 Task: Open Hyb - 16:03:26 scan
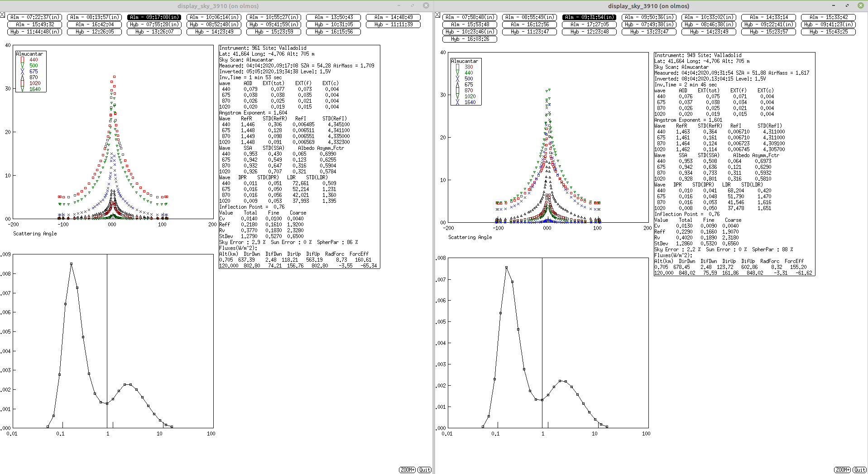click(470, 39)
